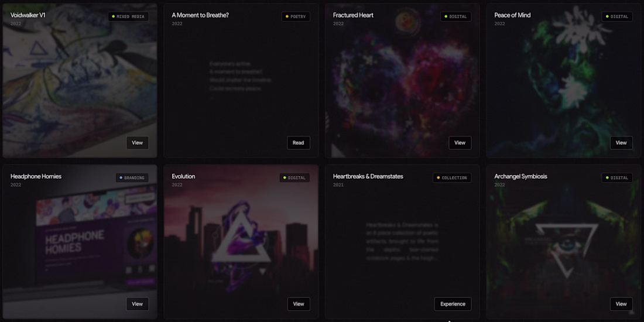The width and height of the screenshot is (644, 322).
Task: Open Experience button on Heartbreaks & Dreamstates
Action: click(453, 304)
